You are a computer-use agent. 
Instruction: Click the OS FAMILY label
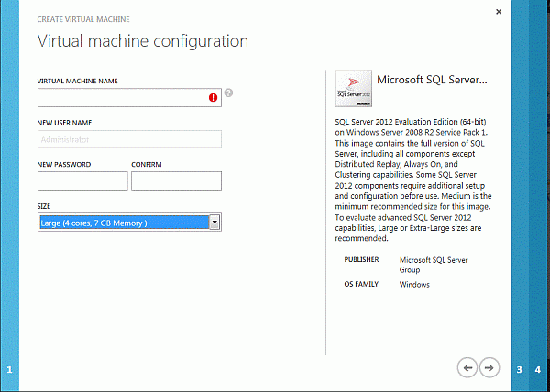(361, 284)
